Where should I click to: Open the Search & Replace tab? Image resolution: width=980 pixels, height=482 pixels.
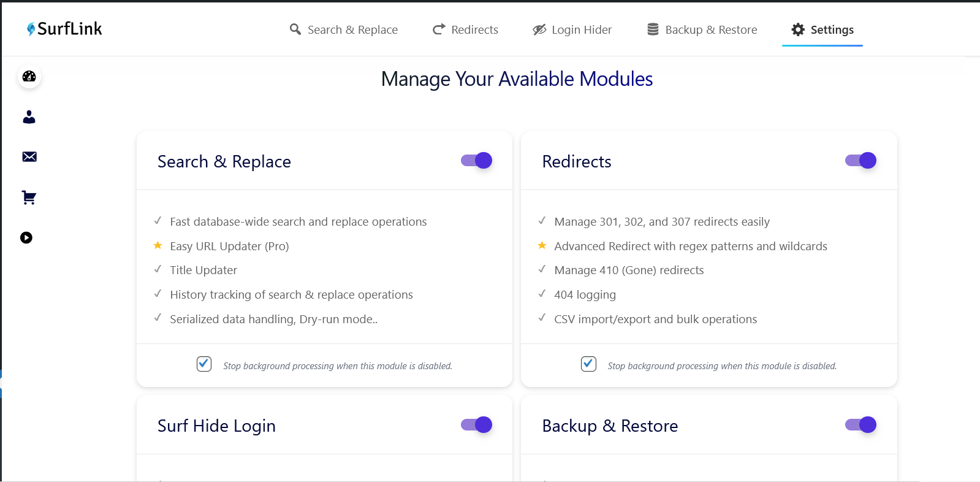(344, 29)
